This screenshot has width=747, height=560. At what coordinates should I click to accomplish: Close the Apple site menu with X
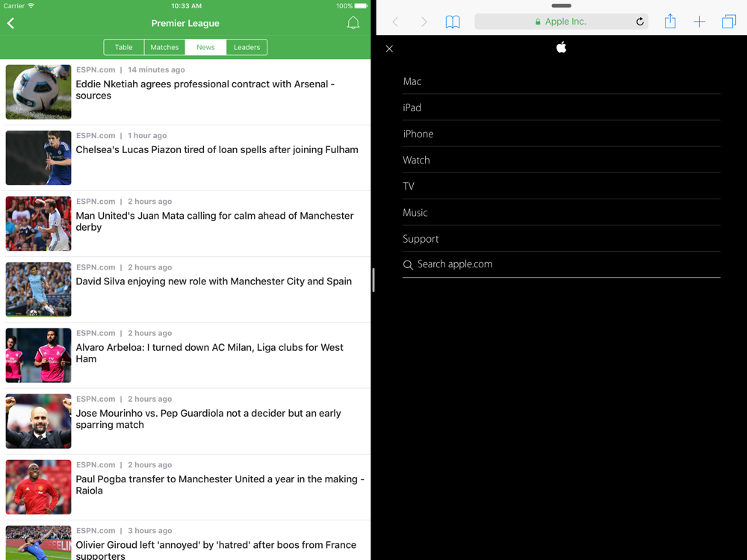coord(389,49)
